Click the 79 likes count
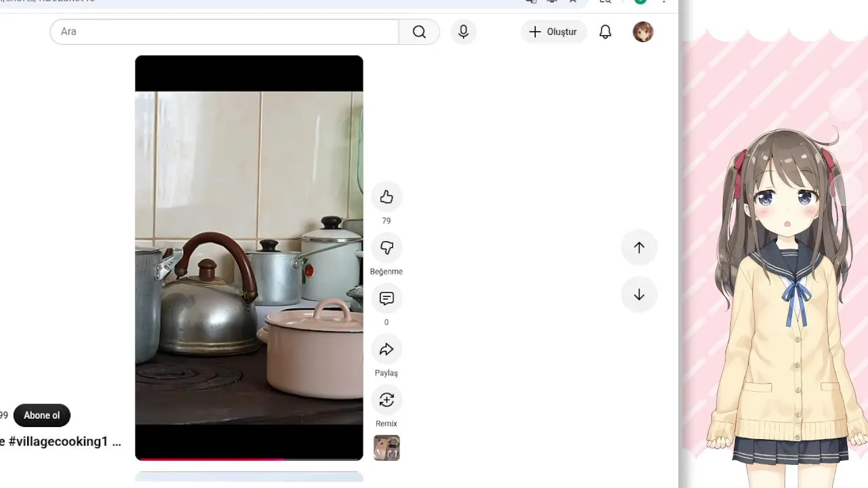Screen dimensions: 868x488 click(x=387, y=221)
